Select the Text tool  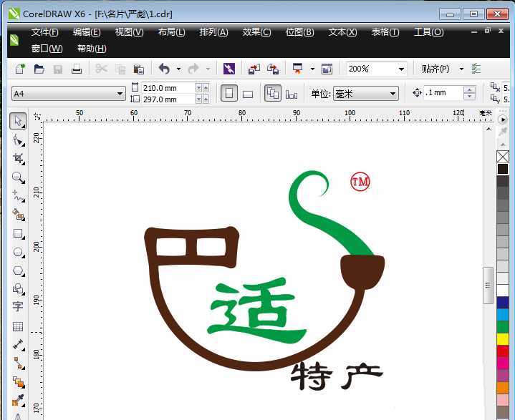pyautogui.click(x=17, y=306)
